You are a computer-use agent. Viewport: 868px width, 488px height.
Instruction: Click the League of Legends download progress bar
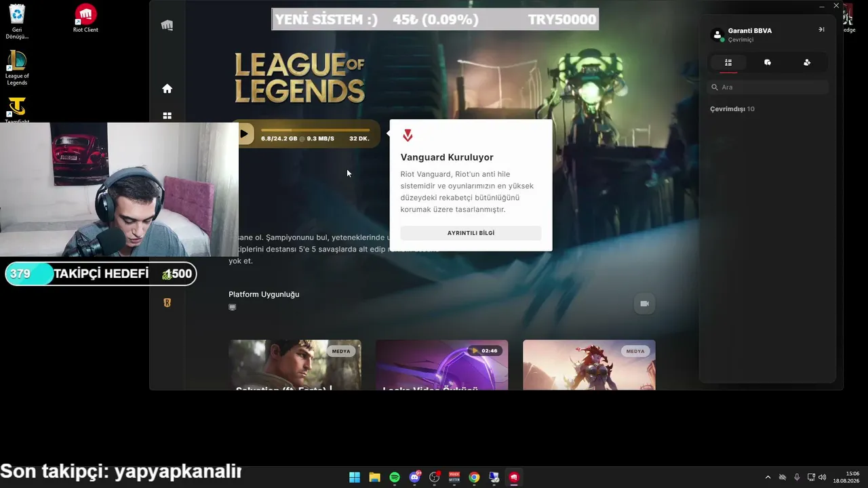tap(315, 130)
